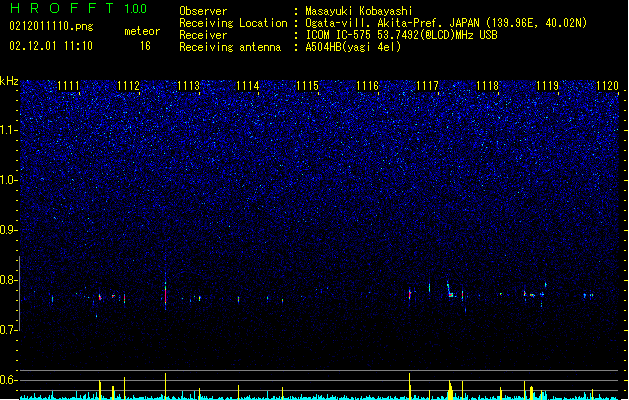Image resolution: width=629 pixels, height=400 pixels.
Task: Click the timestamp 02.12.01 11:10
Action: 51,46
